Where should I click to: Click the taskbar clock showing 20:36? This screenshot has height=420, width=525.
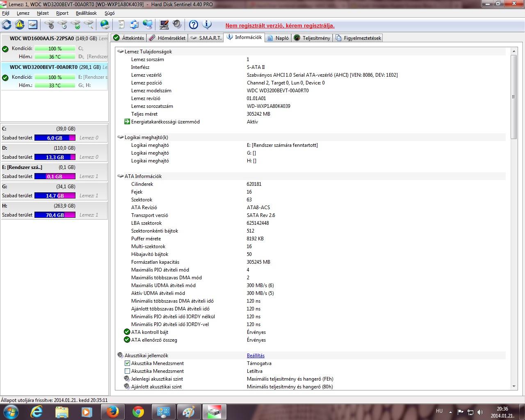click(x=502, y=412)
